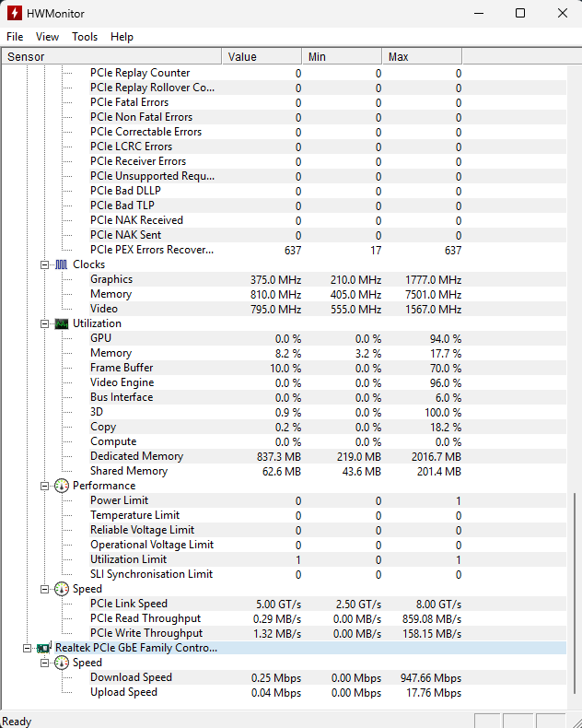This screenshot has width=582, height=728.
Task: Click the Realtek network card icon
Action: pos(43,648)
